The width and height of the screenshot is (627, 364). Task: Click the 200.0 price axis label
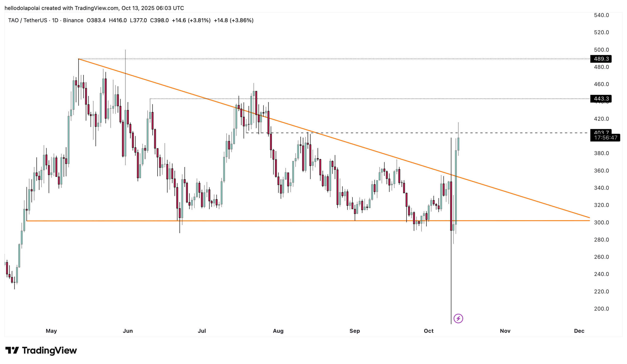[601, 308]
